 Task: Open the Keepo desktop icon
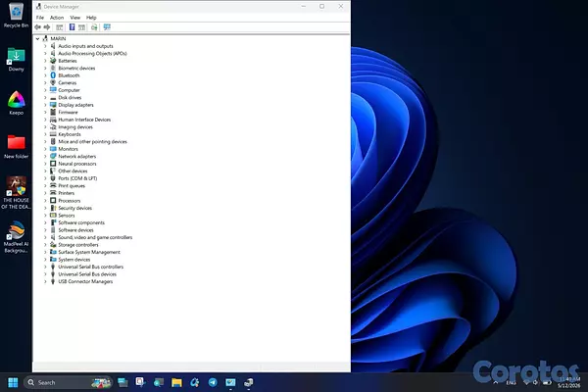coord(16,103)
